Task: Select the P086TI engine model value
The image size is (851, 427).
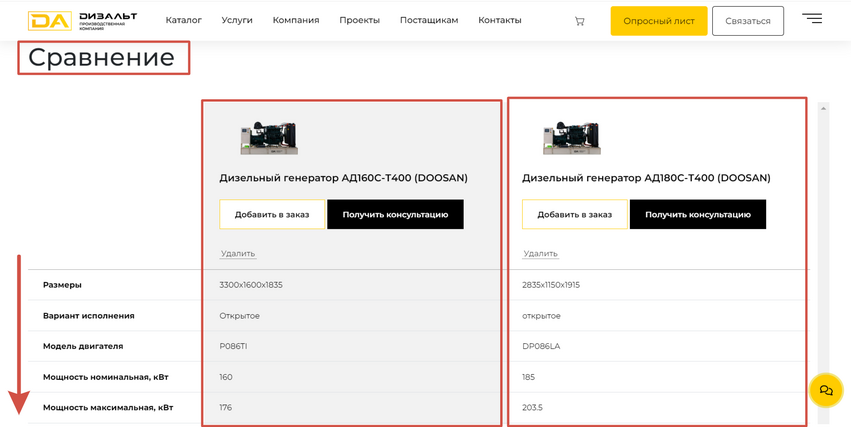Action: (x=233, y=346)
